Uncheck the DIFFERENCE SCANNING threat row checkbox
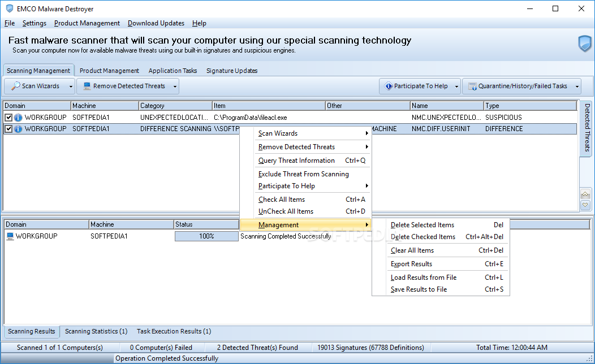This screenshot has width=595, height=364. click(8, 129)
